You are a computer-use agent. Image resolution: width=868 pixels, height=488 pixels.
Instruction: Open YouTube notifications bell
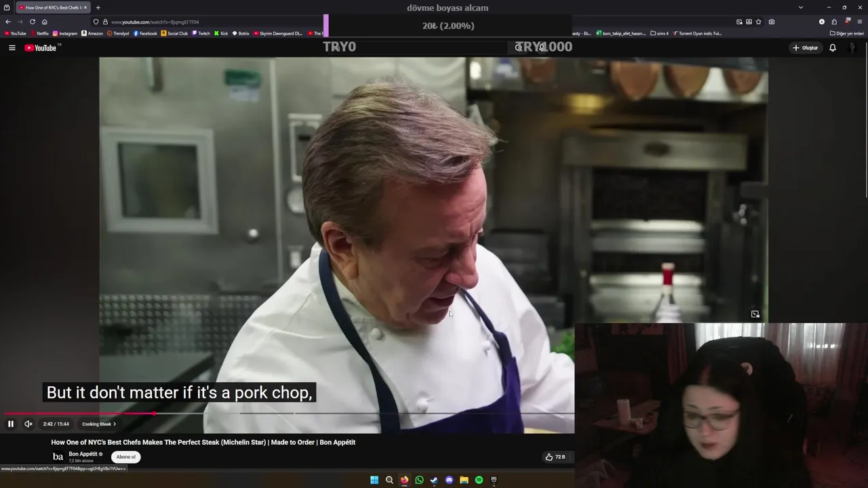point(833,48)
